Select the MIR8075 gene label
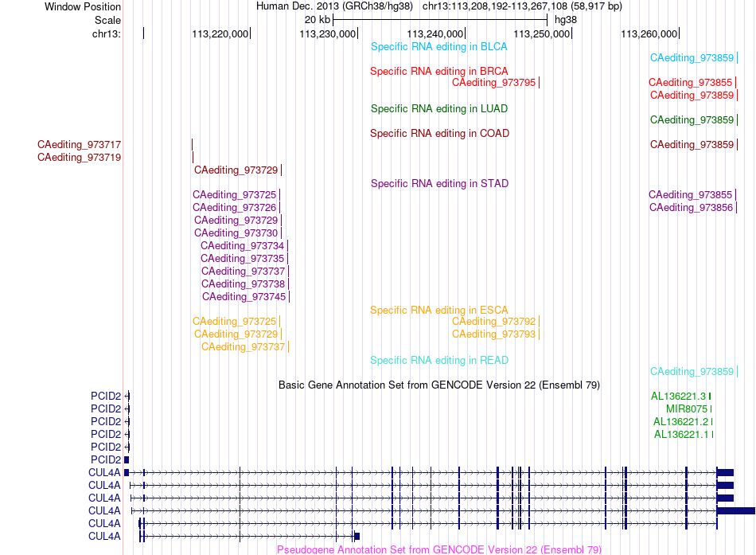Screen dimensions: 756x555 click(687, 408)
